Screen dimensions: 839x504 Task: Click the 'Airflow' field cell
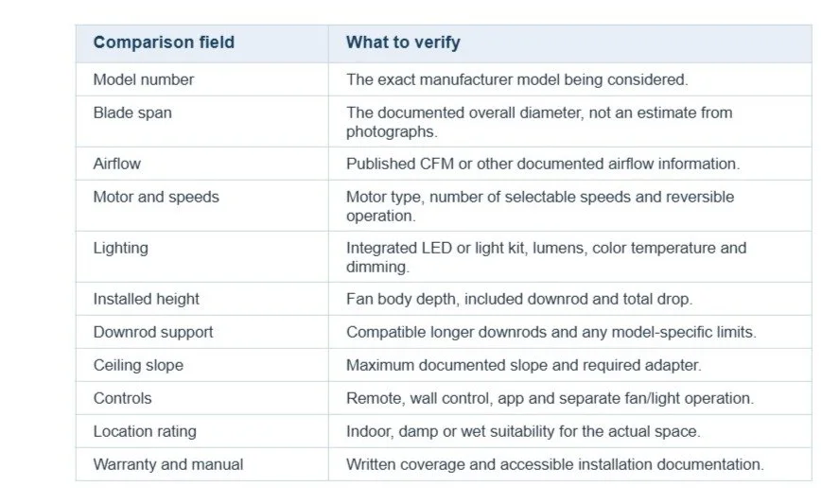click(x=201, y=164)
